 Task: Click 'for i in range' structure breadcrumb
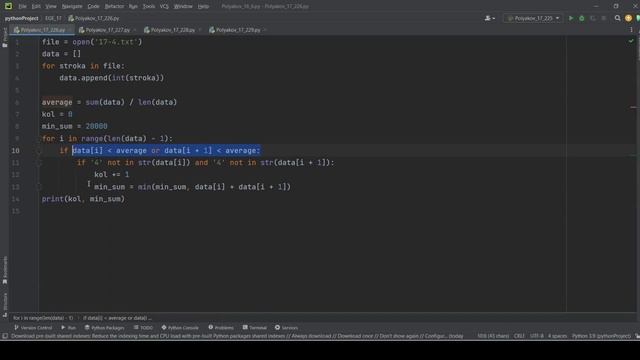point(43,318)
